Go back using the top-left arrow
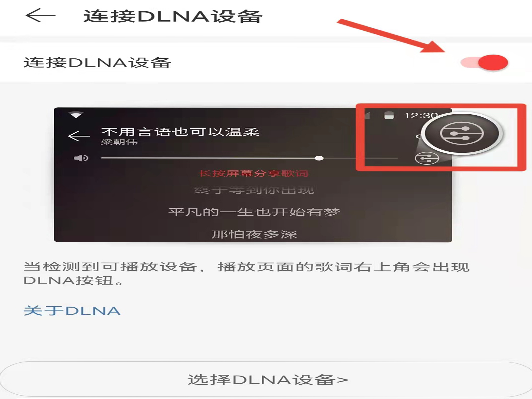This screenshot has height=399, width=532. tap(40, 15)
